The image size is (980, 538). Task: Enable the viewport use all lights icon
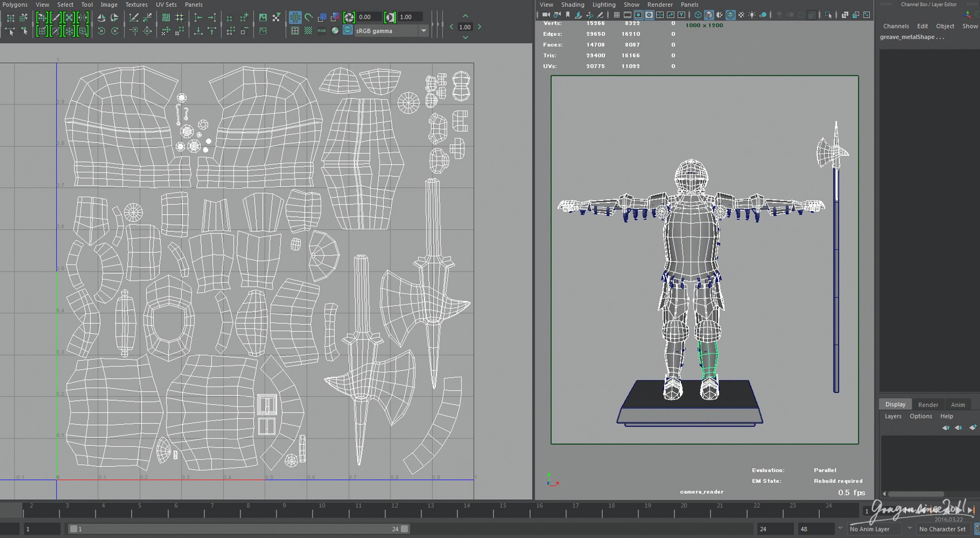752,15
